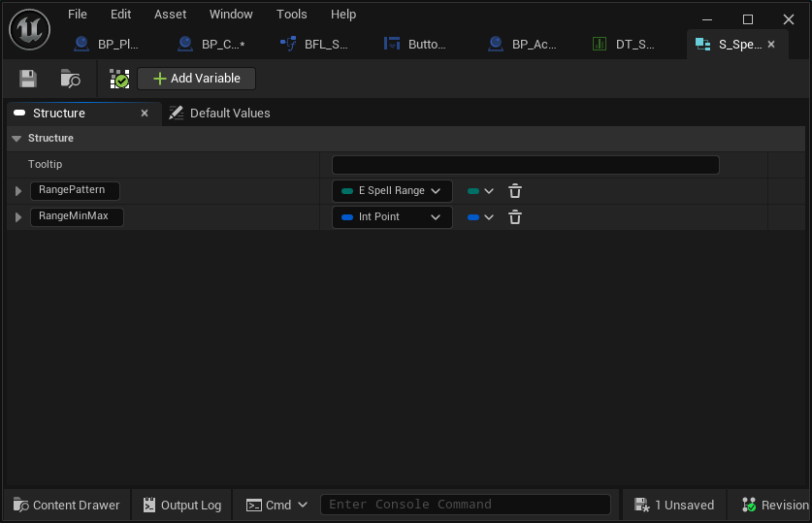Open the Output Log
The width and height of the screenshot is (812, 523).
[181, 505]
